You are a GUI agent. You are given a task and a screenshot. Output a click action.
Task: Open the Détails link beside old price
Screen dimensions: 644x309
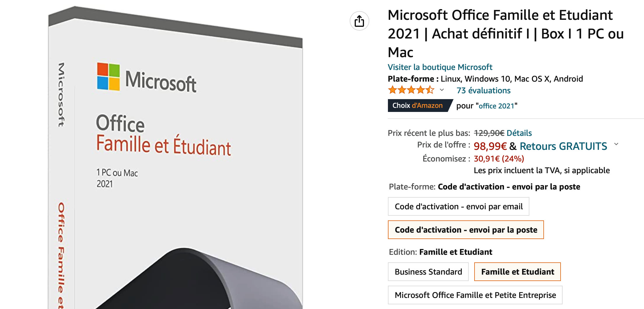tap(519, 133)
